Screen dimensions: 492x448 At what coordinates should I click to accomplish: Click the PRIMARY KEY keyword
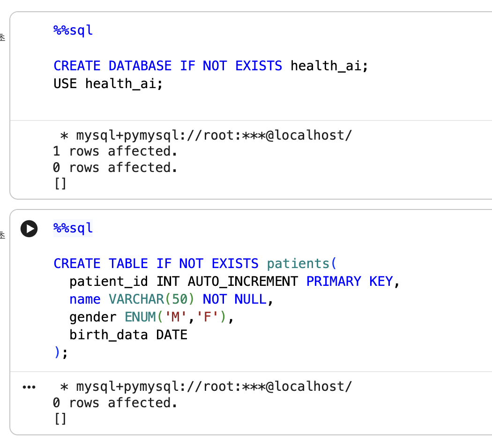coord(350,282)
